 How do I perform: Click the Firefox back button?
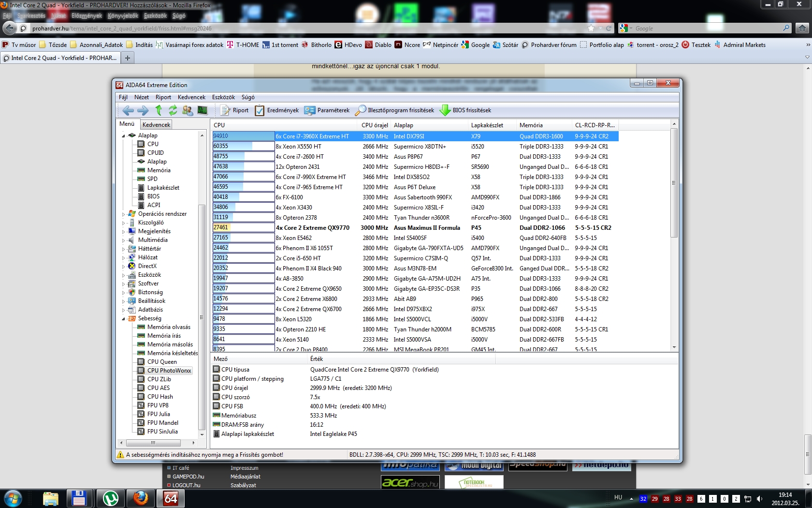pyautogui.click(x=9, y=28)
